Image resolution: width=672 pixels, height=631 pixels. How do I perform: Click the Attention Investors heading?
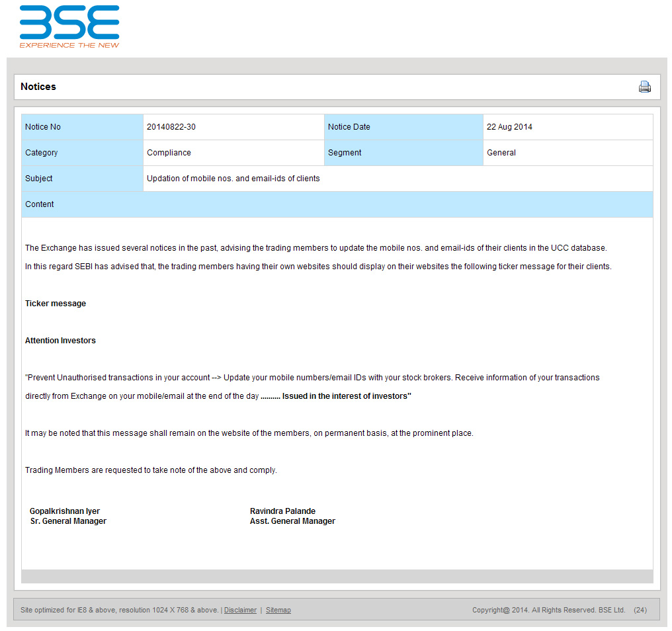tap(60, 341)
